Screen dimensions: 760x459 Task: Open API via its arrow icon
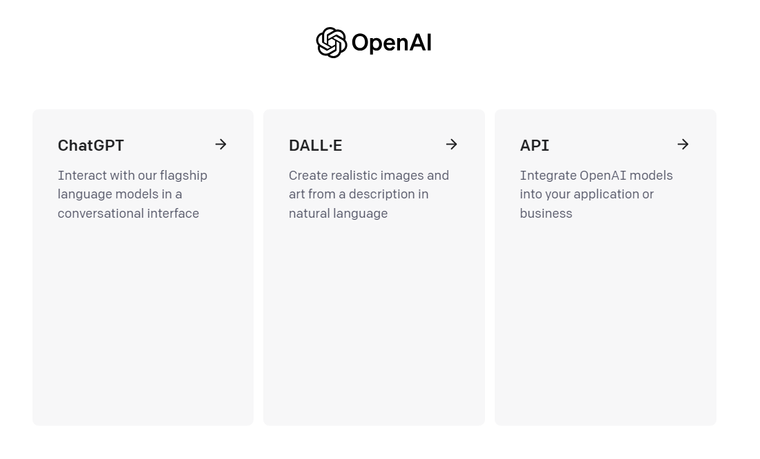pyautogui.click(x=683, y=144)
